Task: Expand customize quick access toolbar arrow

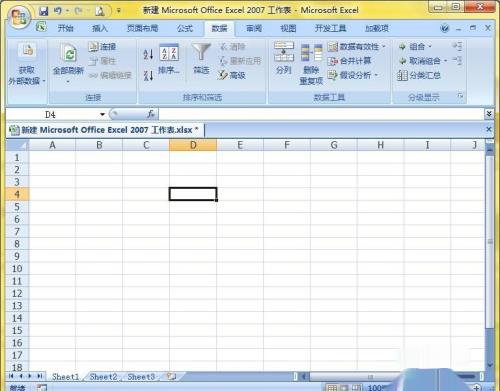Action: click(118, 11)
